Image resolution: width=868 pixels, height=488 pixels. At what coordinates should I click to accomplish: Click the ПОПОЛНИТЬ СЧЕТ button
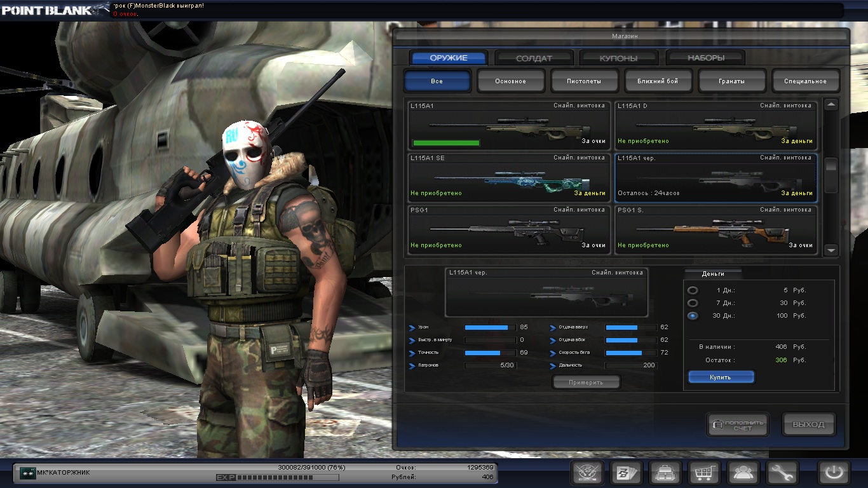point(738,424)
